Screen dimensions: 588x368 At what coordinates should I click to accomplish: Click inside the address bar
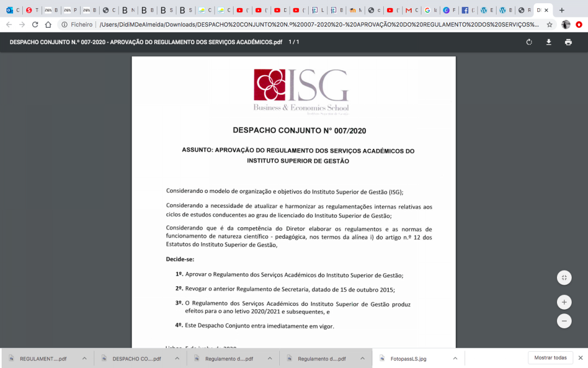[272, 24]
